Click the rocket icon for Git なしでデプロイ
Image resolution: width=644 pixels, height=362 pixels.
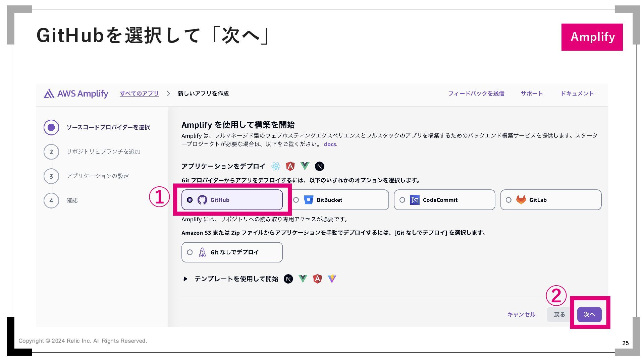[202, 252]
